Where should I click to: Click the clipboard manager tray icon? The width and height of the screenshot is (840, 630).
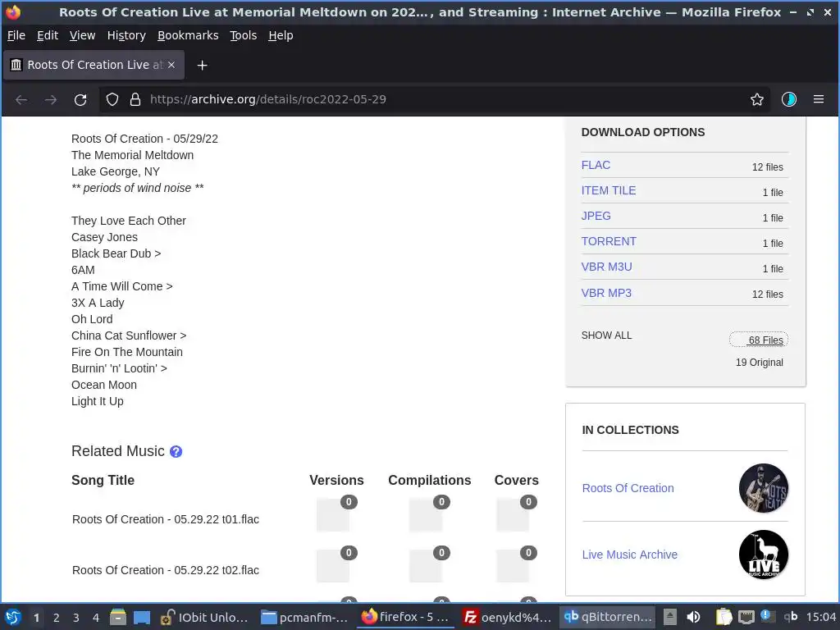[x=724, y=617]
